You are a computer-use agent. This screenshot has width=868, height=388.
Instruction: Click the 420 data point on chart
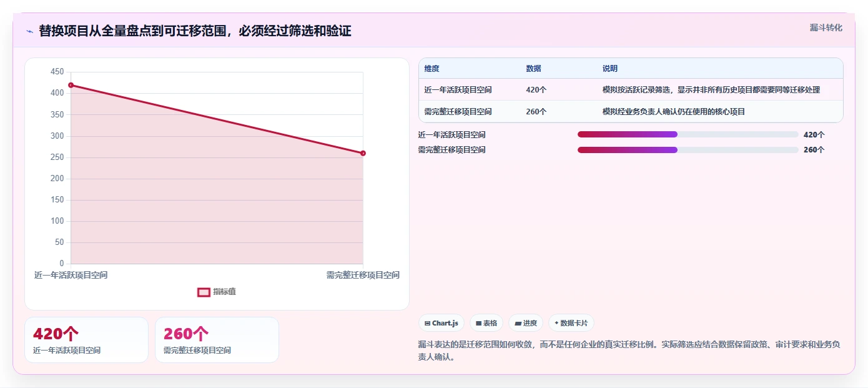point(71,85)
